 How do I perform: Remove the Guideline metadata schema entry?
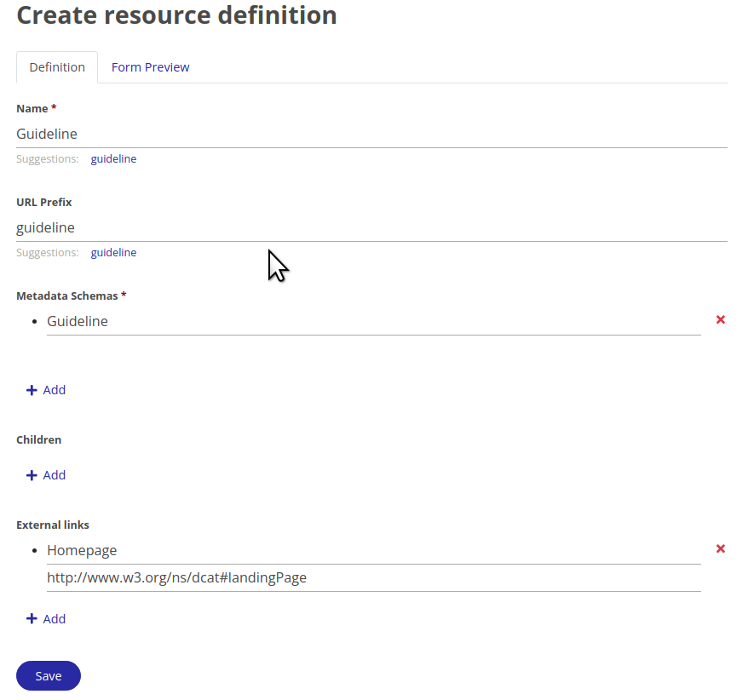(x=720, y=319)
